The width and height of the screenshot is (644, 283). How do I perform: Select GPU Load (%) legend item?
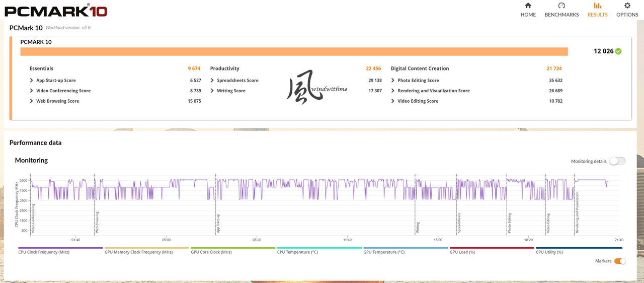462,252
